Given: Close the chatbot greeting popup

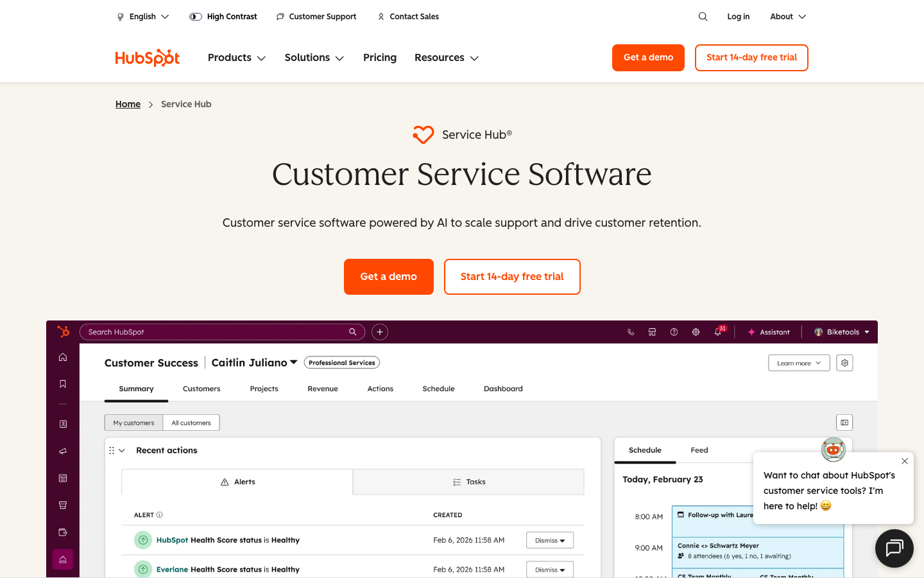Looking at the screenshot, I should tap(904, 461).
